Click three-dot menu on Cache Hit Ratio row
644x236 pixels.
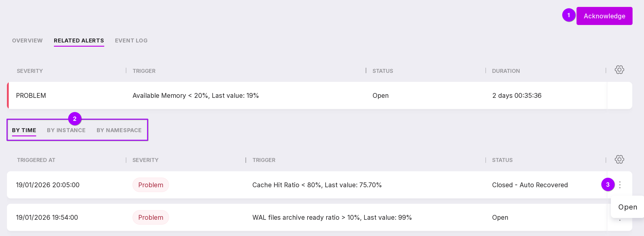620,185
